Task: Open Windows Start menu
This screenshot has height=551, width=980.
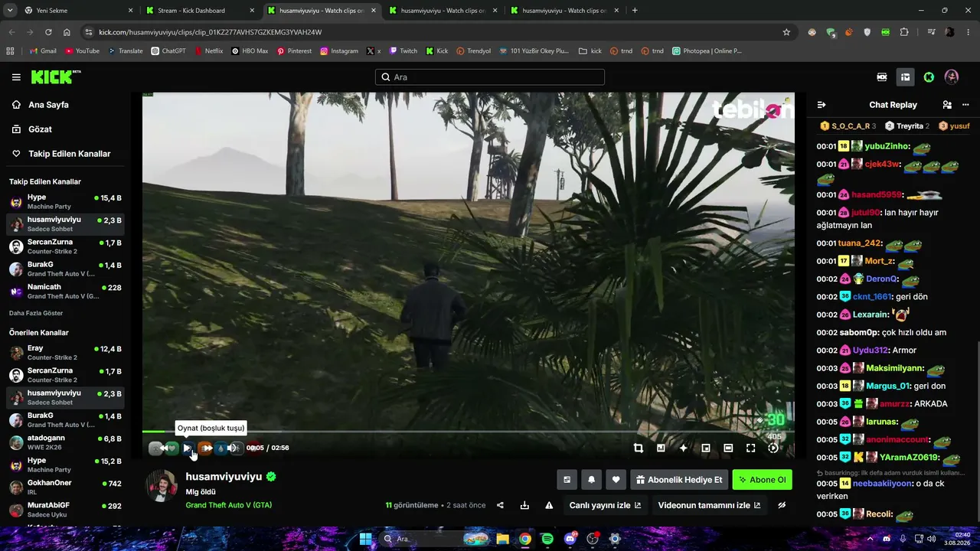Action: click(365, 539)
